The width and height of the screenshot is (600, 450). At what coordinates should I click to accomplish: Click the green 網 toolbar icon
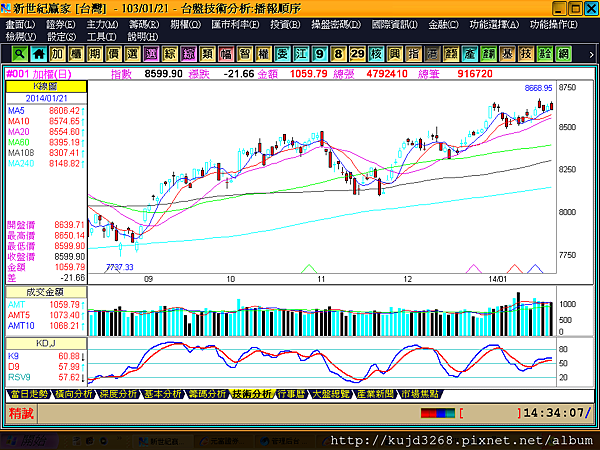click(x=563, y=54)
